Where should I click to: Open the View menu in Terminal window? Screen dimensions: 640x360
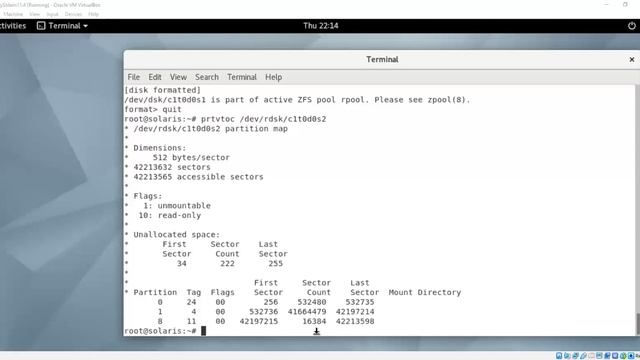tap(178, 77)
